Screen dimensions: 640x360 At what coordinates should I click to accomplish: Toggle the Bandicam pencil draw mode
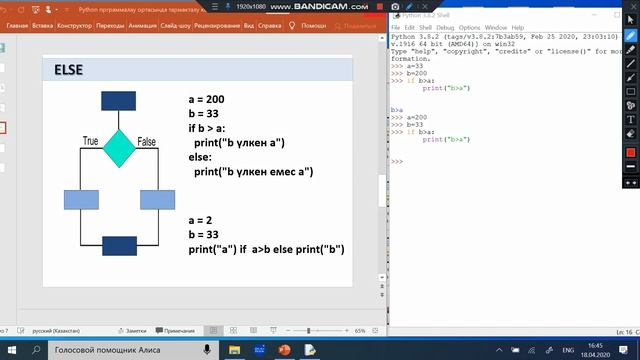409,7
